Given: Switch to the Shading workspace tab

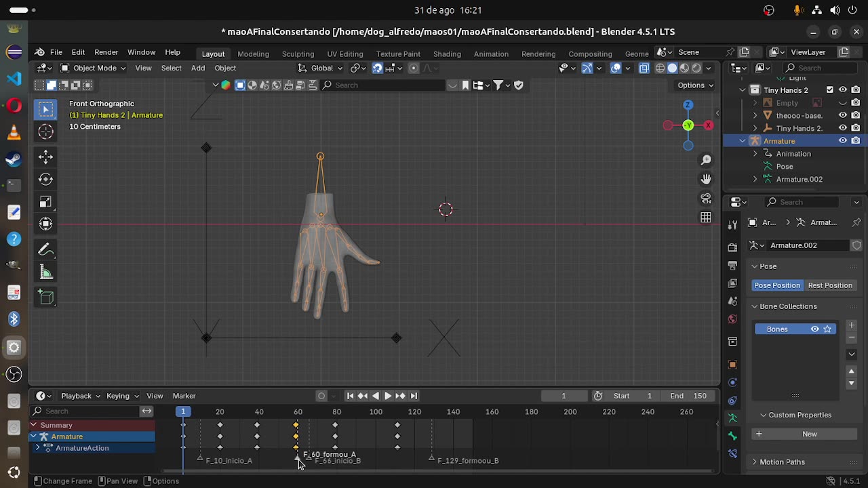Looking at the screenshot, I should pos(447,54).
